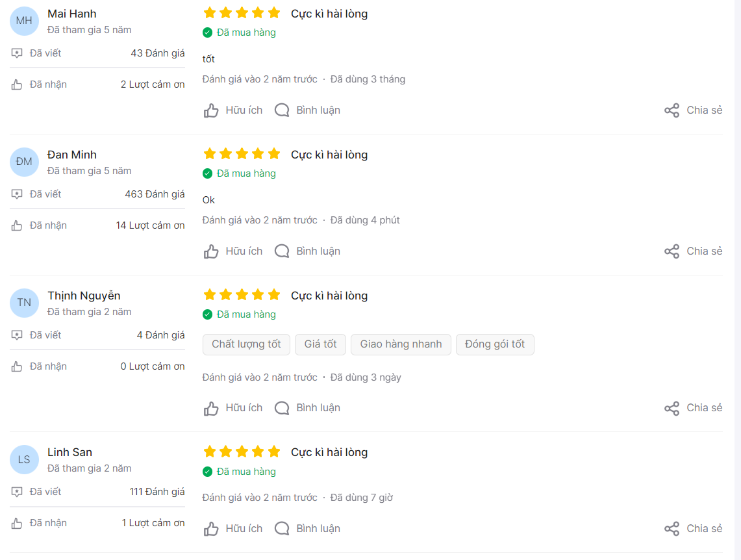Open comment bubble icon on Đan Minh's review

[282, 251]
